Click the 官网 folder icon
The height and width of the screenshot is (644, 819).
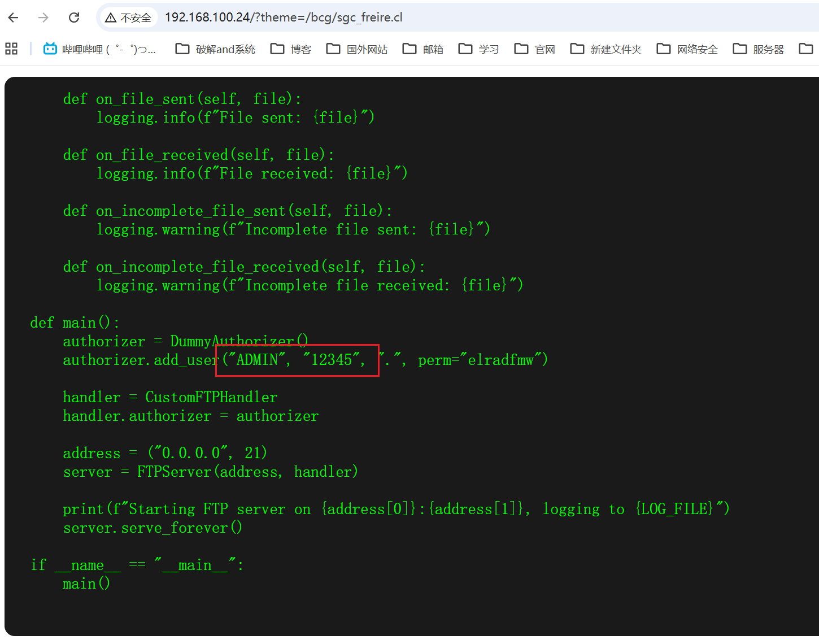click(x=521, y=49)
